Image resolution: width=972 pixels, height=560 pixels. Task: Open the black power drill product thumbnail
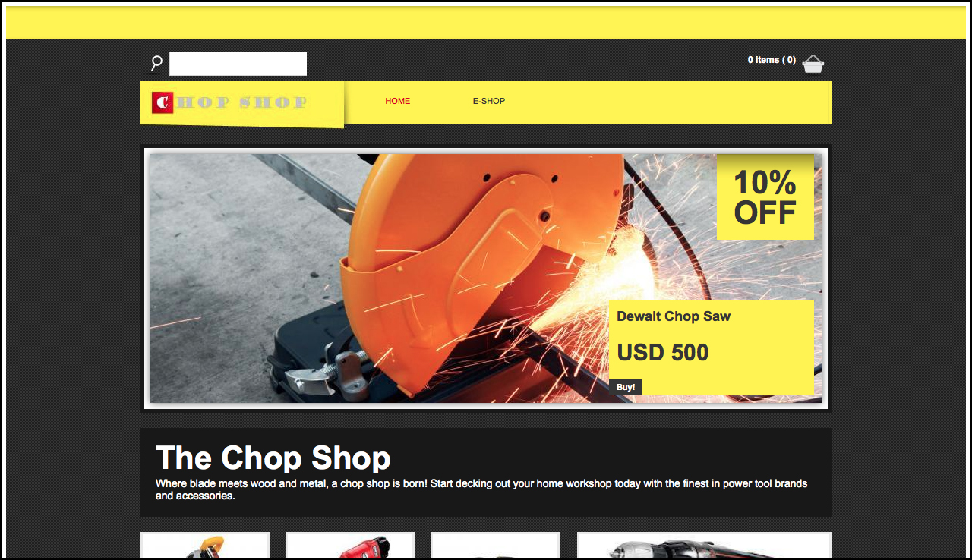[704, 546]
